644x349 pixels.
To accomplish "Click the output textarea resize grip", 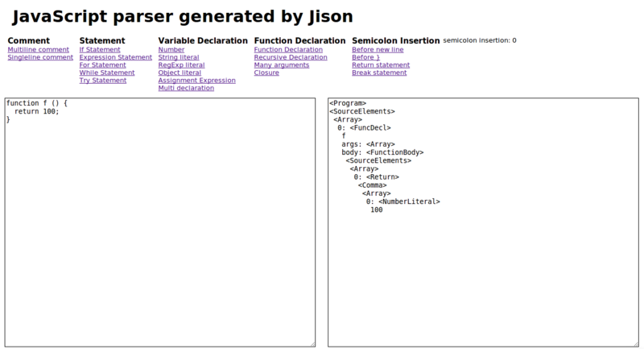I will (x=636, y=344).
